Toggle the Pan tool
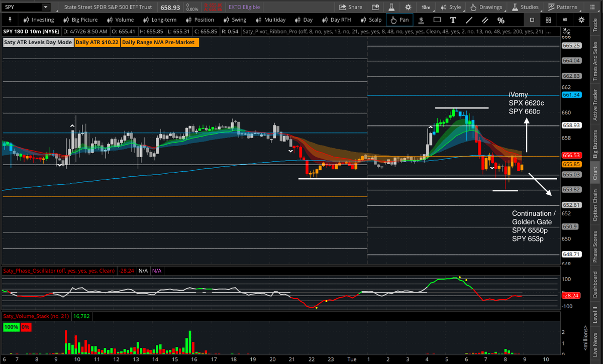603x364 pixels. click(399, 20)
